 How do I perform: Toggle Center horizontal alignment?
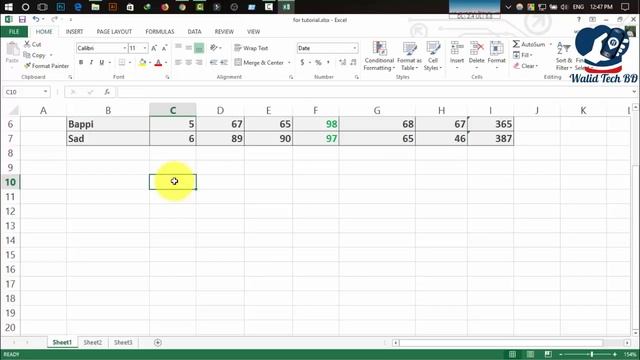(x=188, y=62)
